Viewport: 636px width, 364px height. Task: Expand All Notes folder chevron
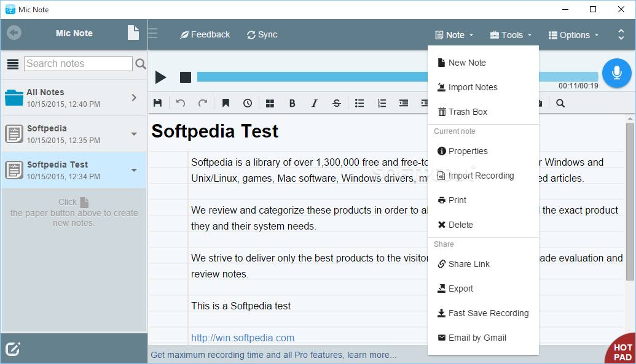[134, 98]
